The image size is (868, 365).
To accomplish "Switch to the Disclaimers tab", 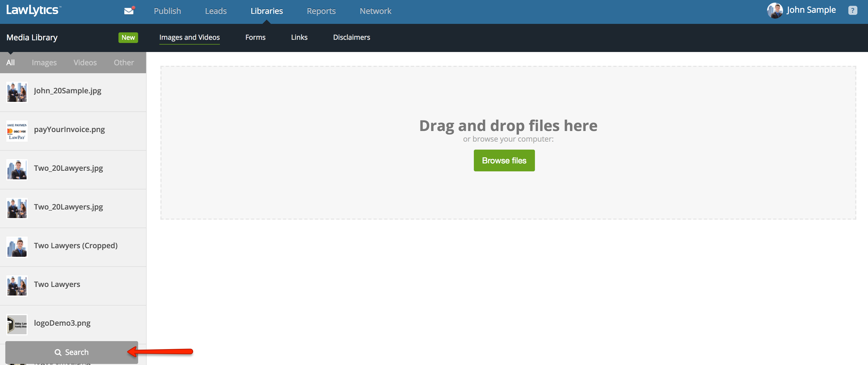I will pos(351,37).
